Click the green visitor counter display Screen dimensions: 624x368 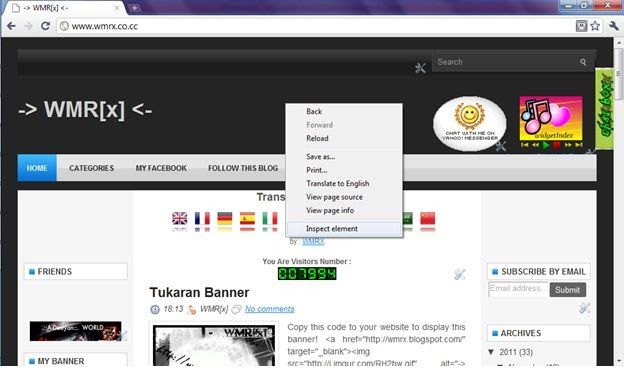[307, 274]
